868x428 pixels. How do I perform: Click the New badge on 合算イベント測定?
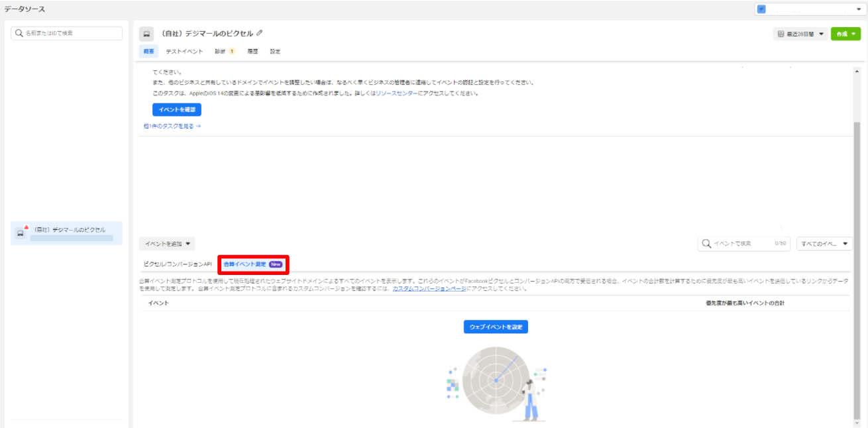click(276, 264)
